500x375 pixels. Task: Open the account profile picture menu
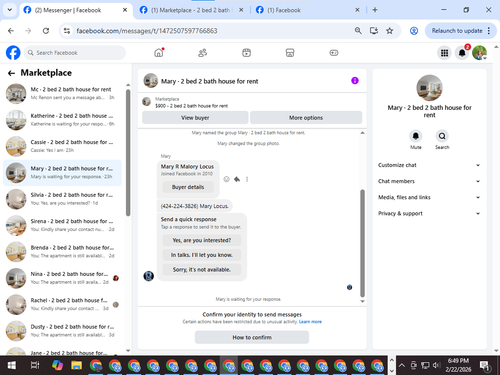479,53
